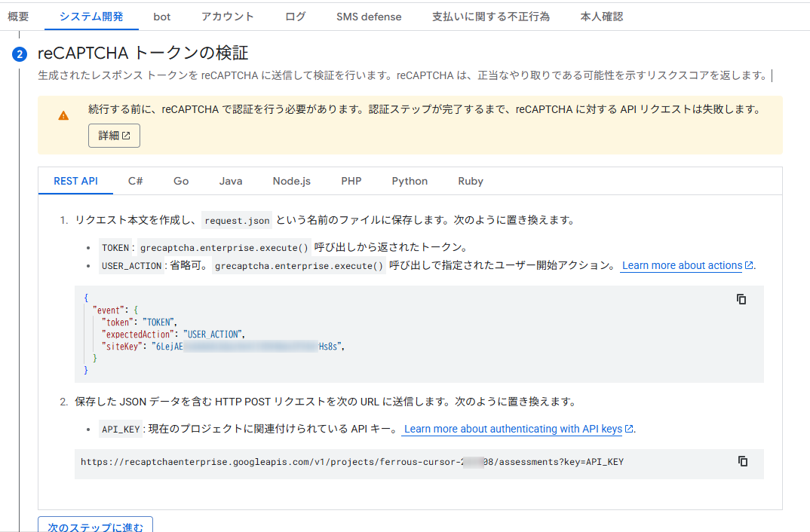Show the Python code sample tab
The width and height of the screenshot is (810, 532).
tap(410, 181)
